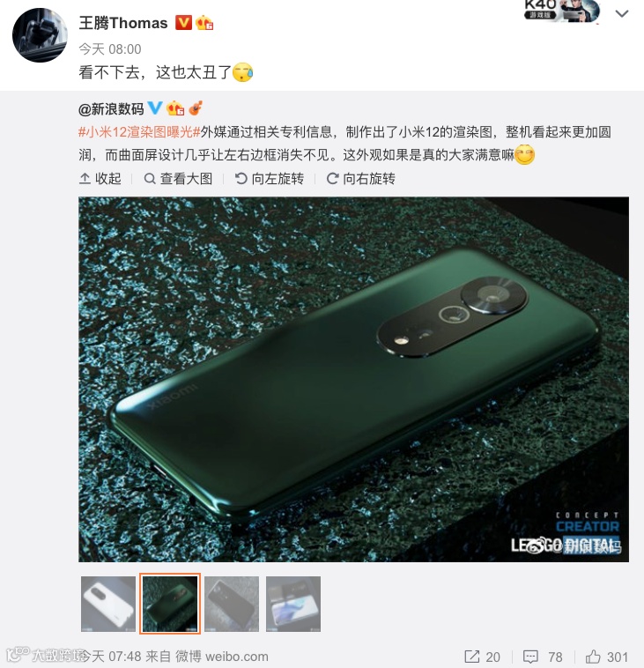Click the orange V verification badge
This screenshot has width=644, height=668.
183,23
